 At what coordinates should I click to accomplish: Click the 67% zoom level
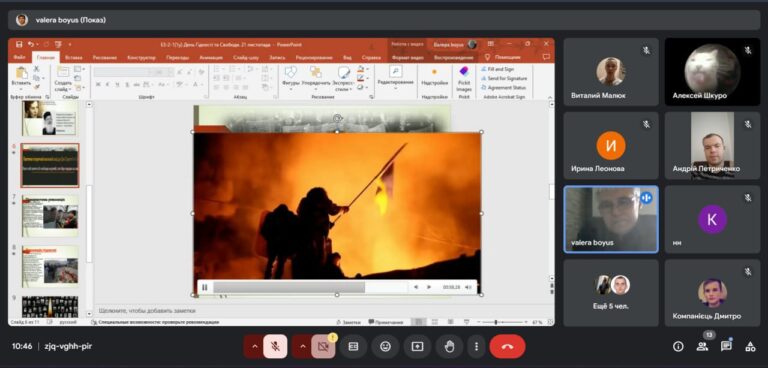coord(536,322)
